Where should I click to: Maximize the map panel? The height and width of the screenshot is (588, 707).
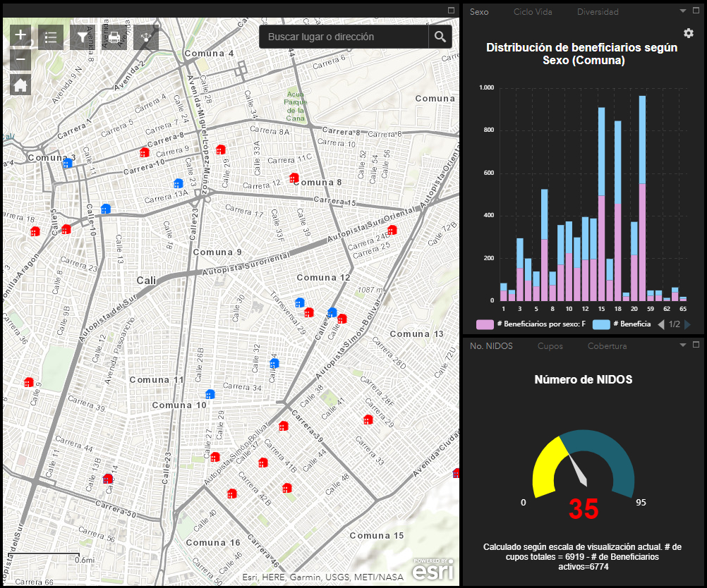pos(452,11)
